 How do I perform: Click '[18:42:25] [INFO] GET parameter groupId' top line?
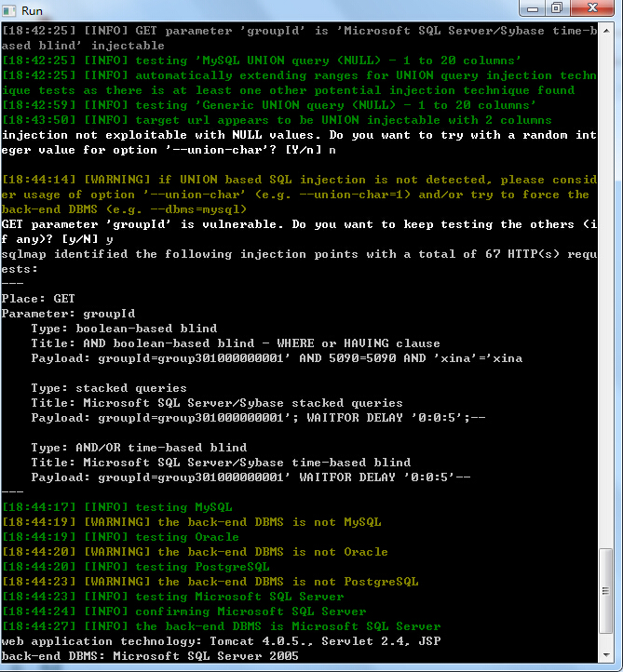point(299,38)
